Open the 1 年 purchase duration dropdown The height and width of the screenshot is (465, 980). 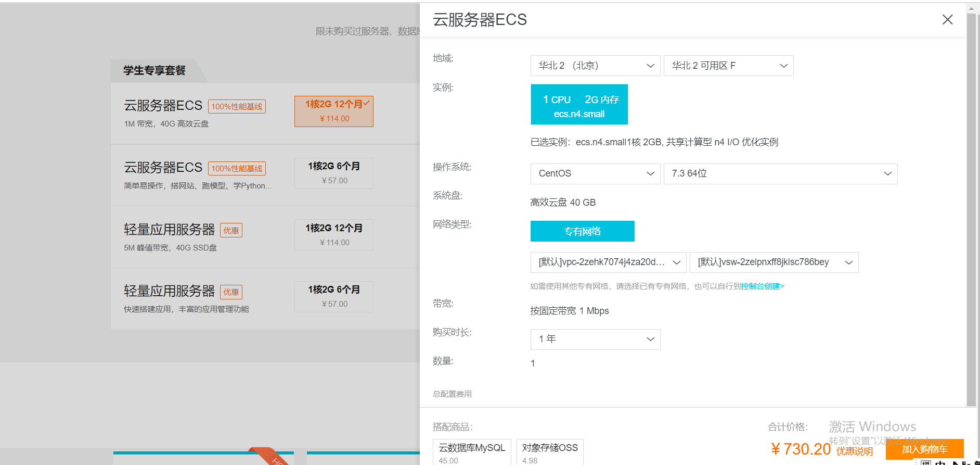pos(596,340)
